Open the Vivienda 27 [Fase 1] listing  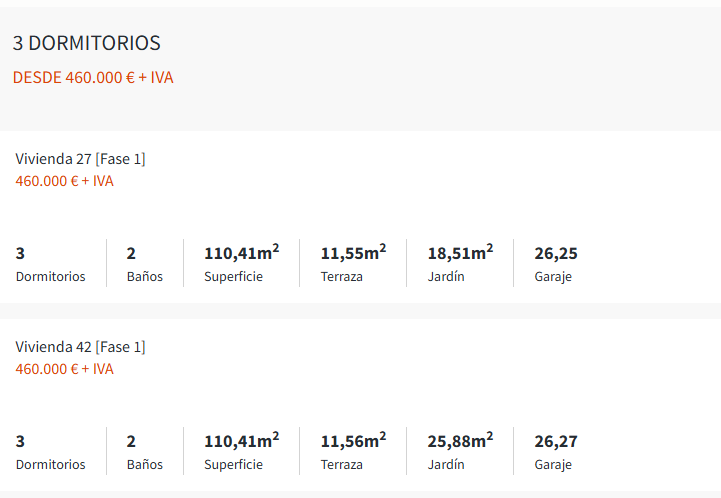80,159
